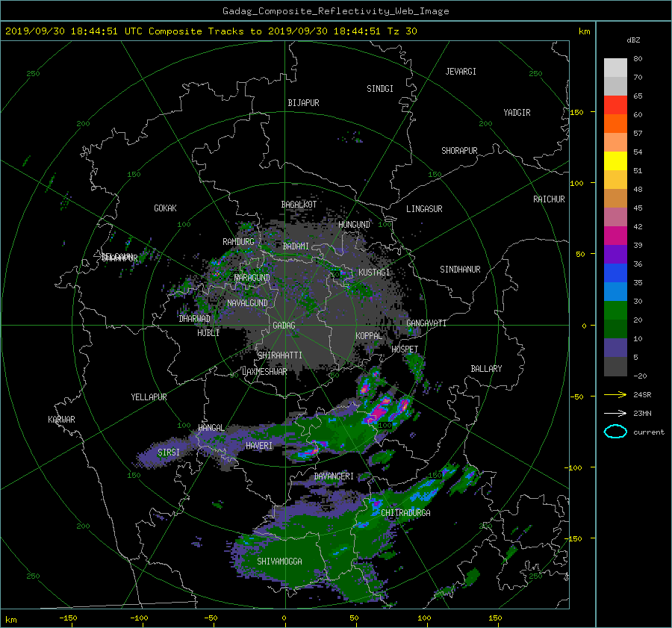
Task: Select the magenta 39-42 dBZ color band
Action: 615,235
